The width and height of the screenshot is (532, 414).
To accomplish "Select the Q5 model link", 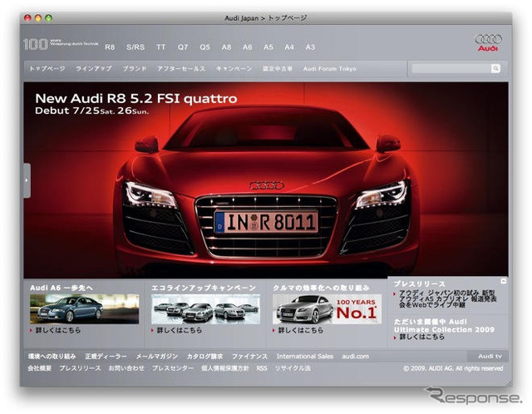I will [204, 47].
